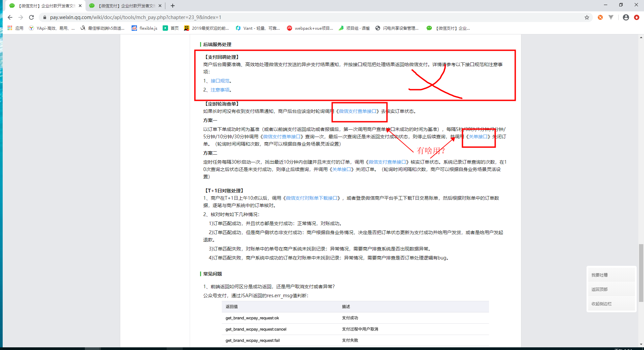Select the 常见问题 heading
Screen dimensions: 644x350
(x=212, y=274)
